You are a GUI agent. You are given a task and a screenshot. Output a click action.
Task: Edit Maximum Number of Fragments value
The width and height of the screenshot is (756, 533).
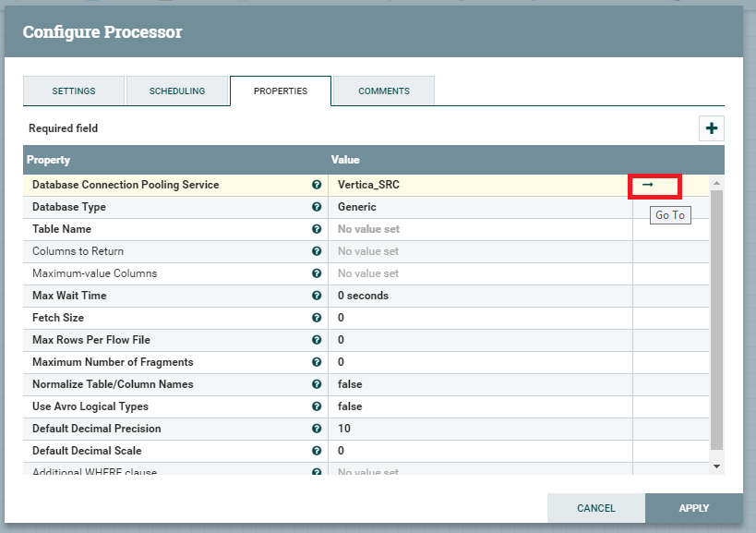tap(480, 362)
